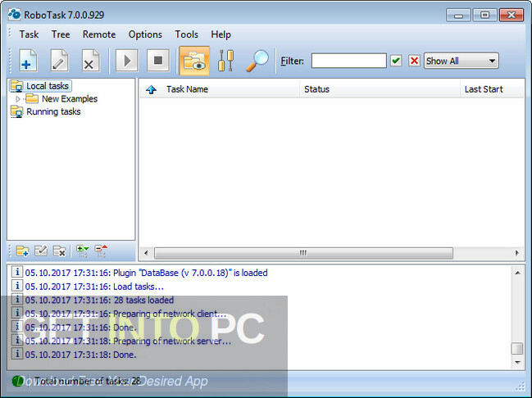Viewport: 532px width, 398px height.
Task: Click the task list horizontal scrollbar thumb
Action: pyautogui.click(x=303, y=253)
